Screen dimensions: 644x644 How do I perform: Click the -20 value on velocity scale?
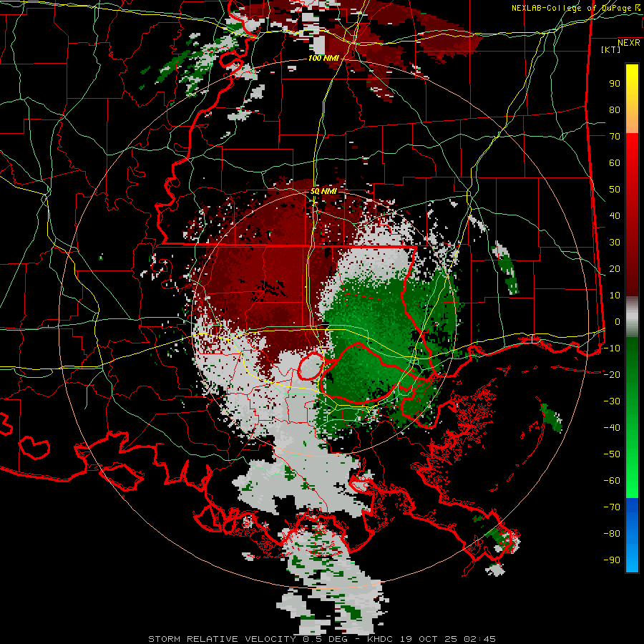click(x=612, y=375)
